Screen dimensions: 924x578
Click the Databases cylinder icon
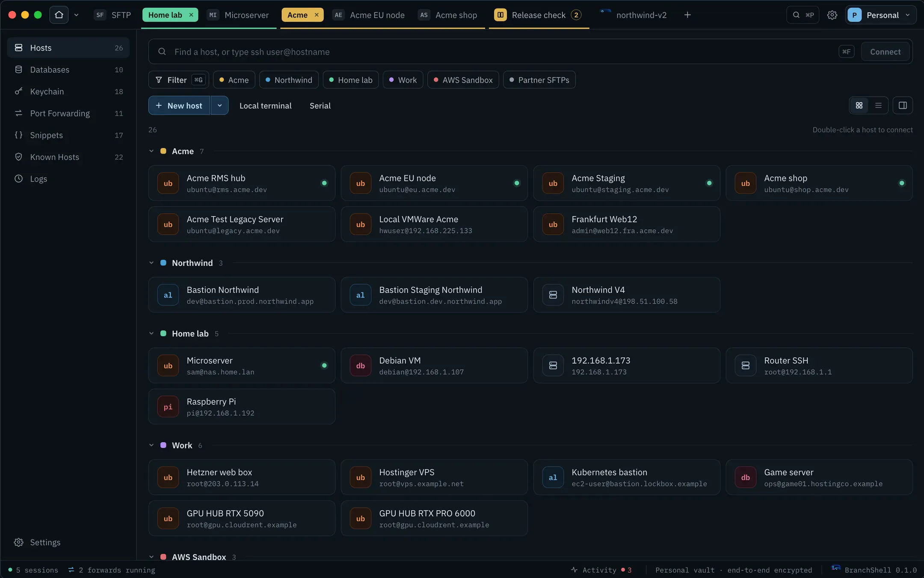pyautogui.click(x=18, y=69)
